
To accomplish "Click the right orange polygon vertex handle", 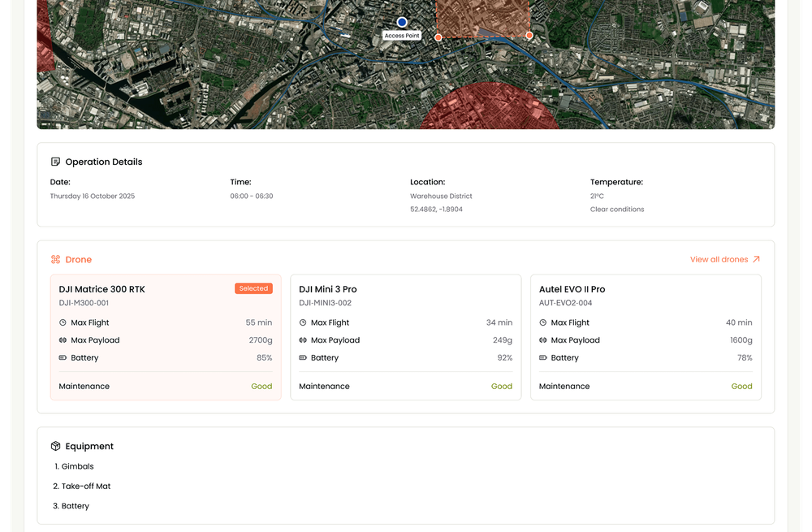I will [x=529, y=35].
